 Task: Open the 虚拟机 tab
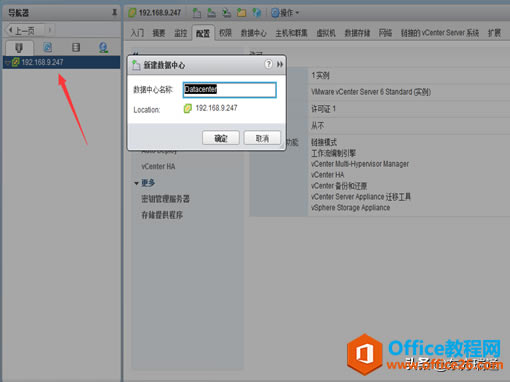pyautogui.click(x=326, y=33)
